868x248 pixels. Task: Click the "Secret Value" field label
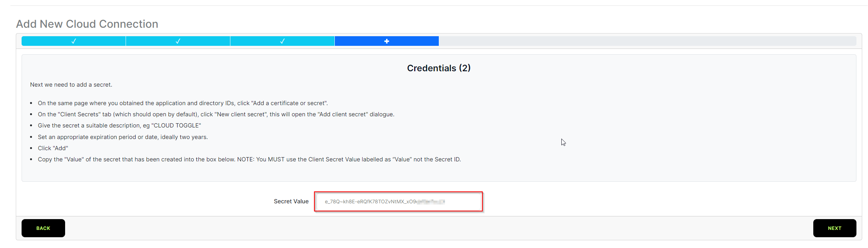click(x=291, y=201)
